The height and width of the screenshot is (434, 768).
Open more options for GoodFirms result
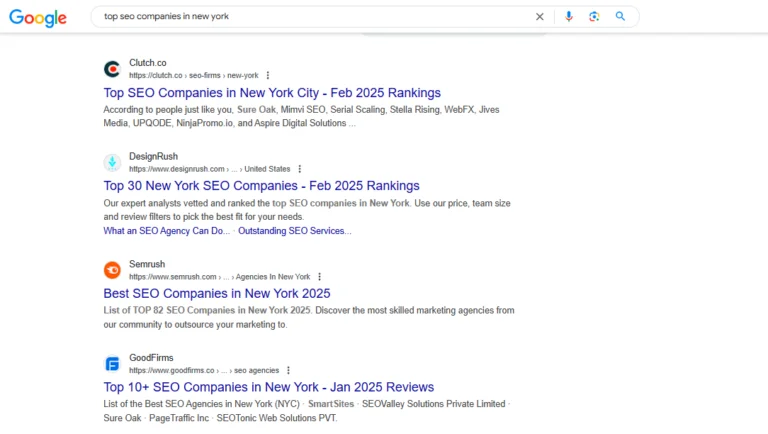pyautogui.click(x=289, y=370)
